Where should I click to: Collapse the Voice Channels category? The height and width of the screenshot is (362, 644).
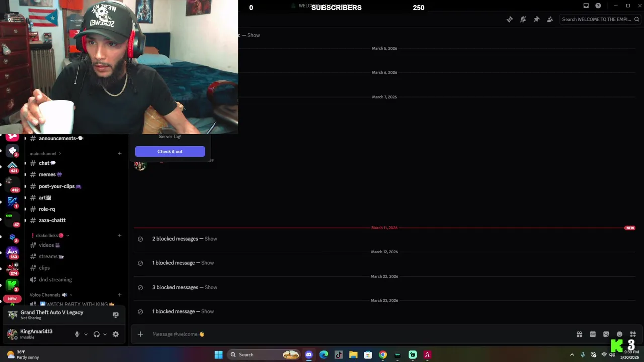pos(51,295)
